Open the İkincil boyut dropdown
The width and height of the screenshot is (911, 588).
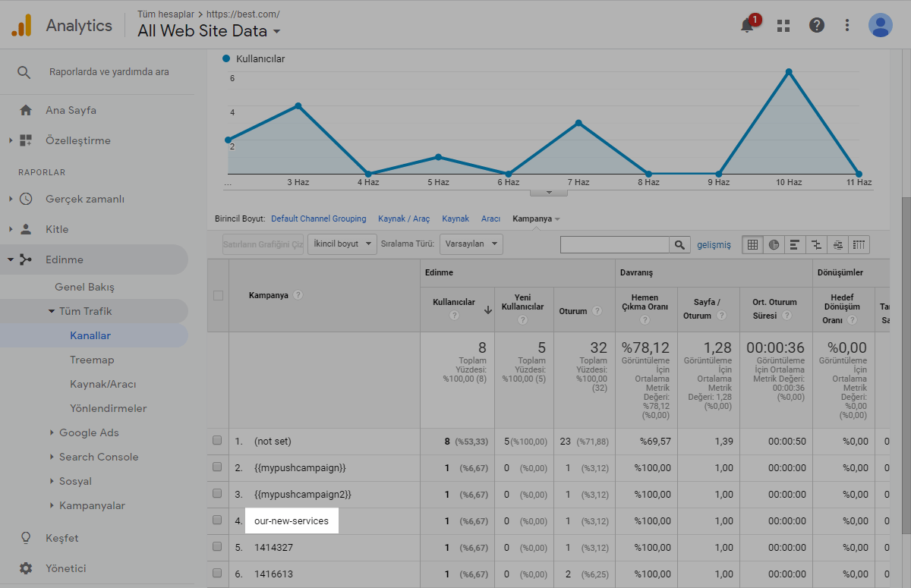point(342,244)
